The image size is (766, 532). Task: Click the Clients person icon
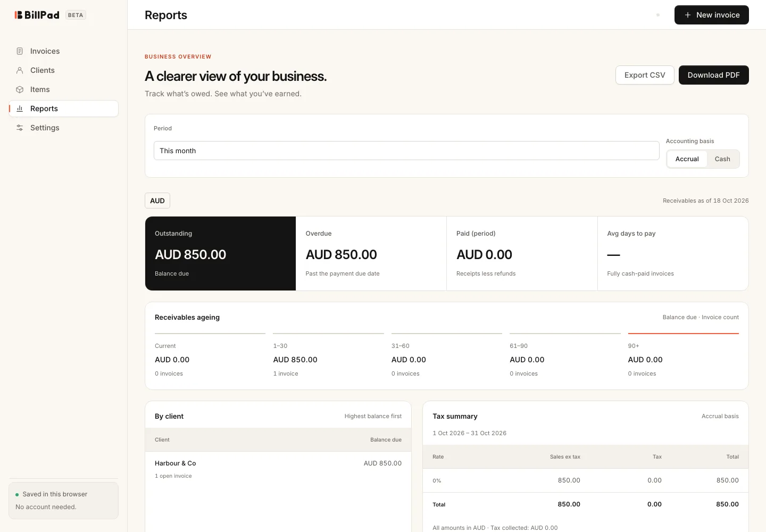pyautogui.click(x=20, y=70)
